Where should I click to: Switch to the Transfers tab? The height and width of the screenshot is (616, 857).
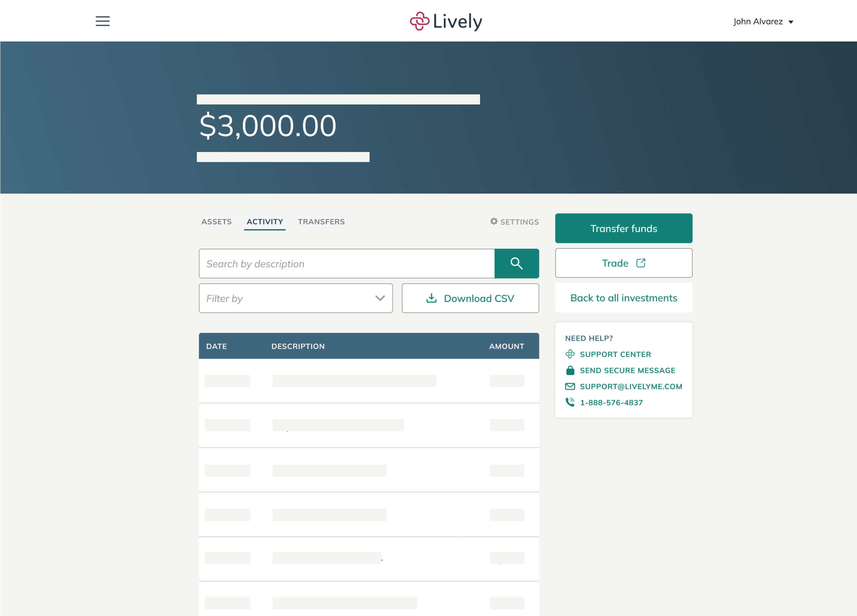coord(322,222)
